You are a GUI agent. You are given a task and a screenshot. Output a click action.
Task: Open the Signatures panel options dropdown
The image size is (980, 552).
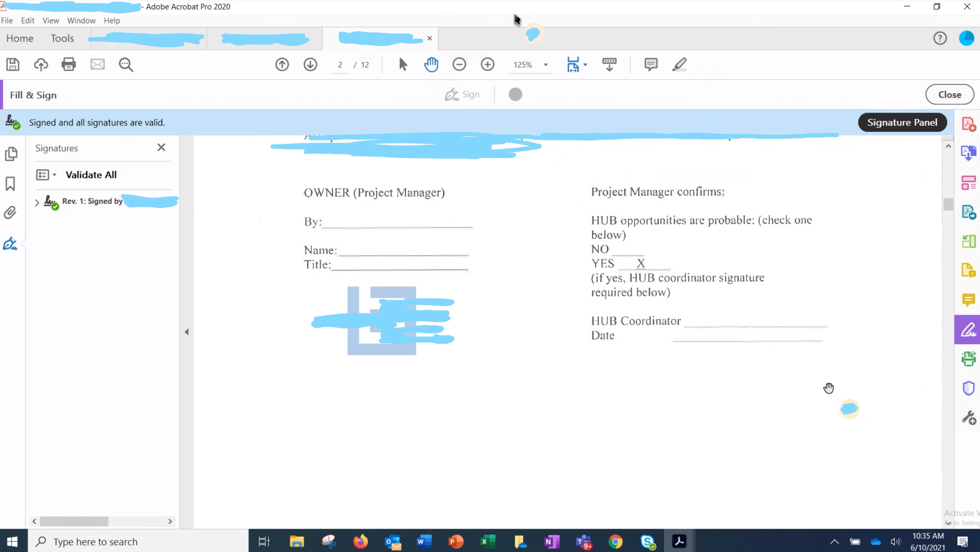pyautogui.click(x=46, y=175)
